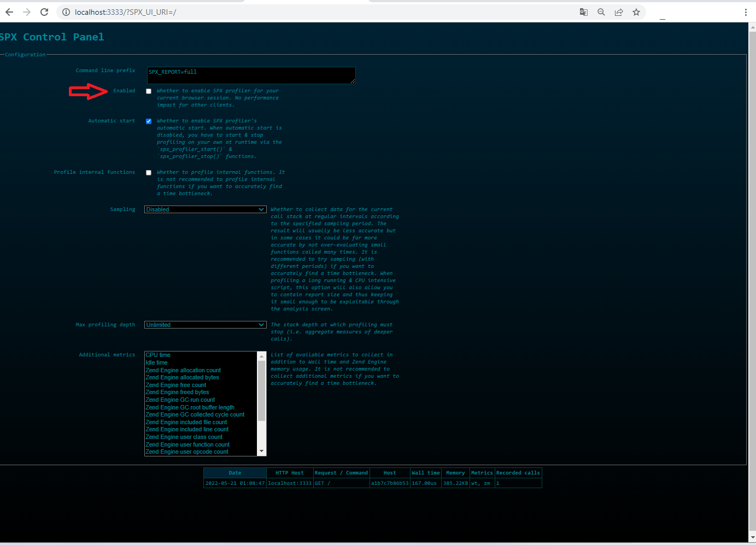756x545 pixels.
Task: Sort by Recorded calls column header
Action: coord(518,473)
